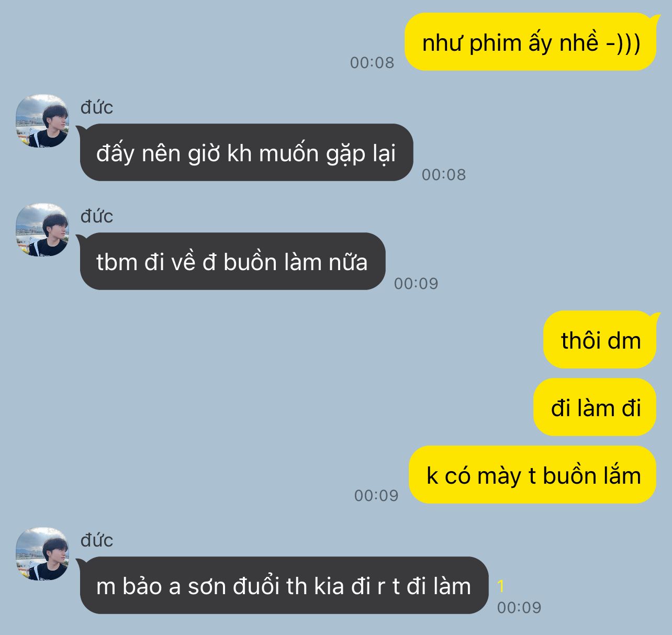
Task: Tap the 00:09 timestamp after 'buồn làm nữa'
Action: click(416, 283)
